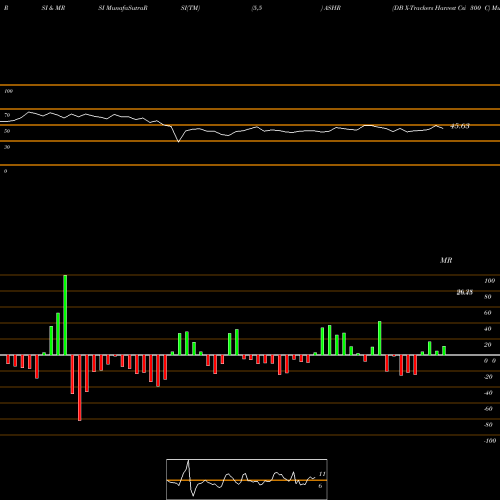Click the '-100' label on MR axis
The height and width of the screenshot is (500, 500).
[490, 441]
